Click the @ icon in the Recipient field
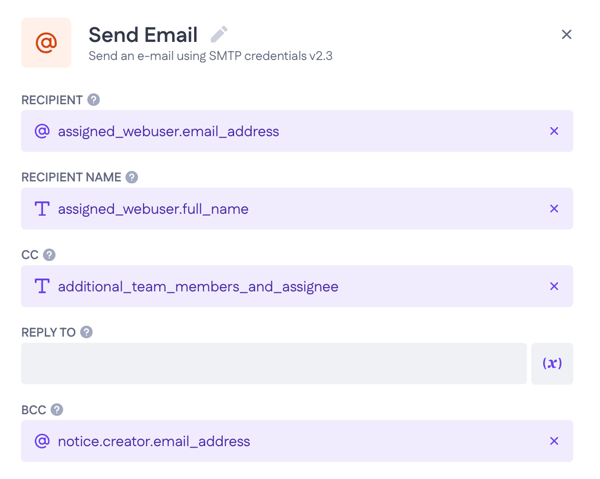 point(42,131)
